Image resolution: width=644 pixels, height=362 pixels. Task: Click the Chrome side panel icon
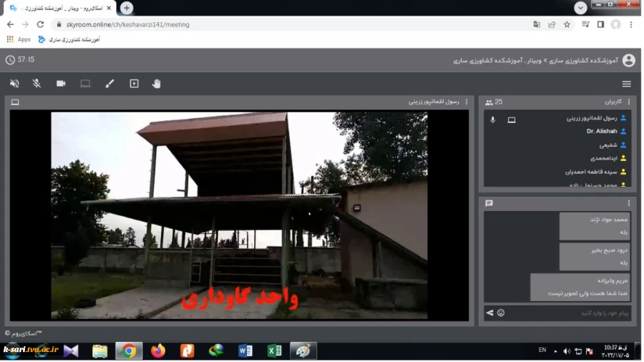point(600,24)
